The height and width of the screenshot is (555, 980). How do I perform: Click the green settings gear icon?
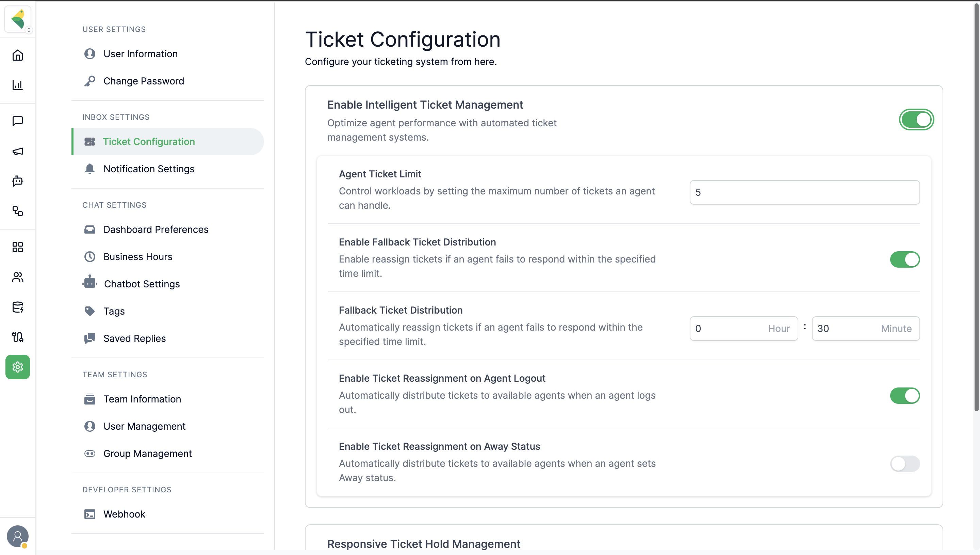pos(17,367)
